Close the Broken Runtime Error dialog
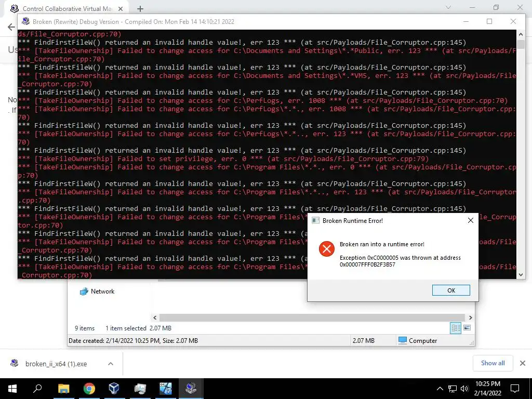 point(471,220)
